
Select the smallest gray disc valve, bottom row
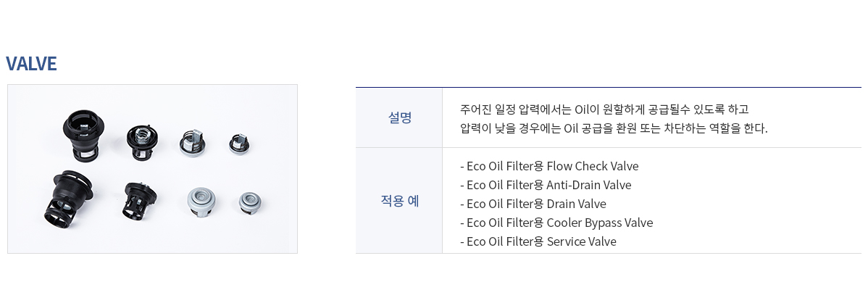(250, 202)
